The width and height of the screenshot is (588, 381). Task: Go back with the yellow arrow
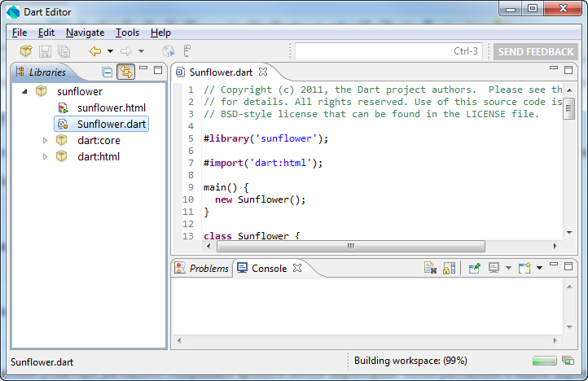94,51
